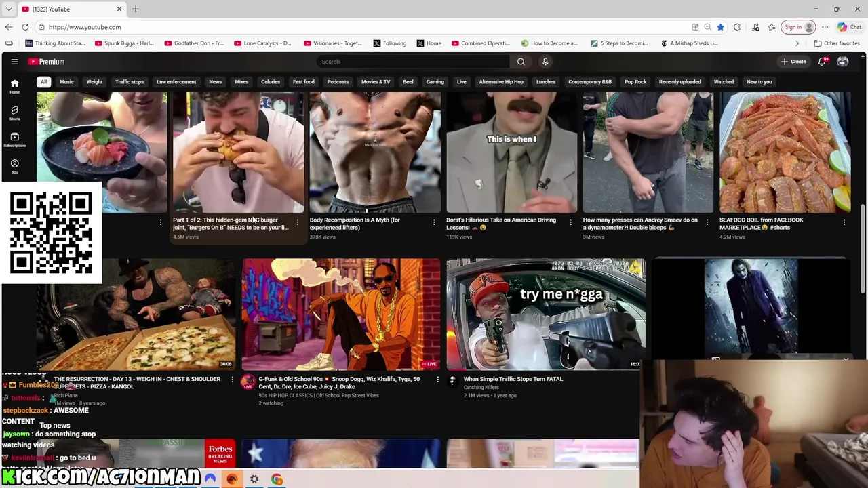Open options for THE RESURRECTION video
Viewport: 868px width, 488px height.
(233, 380)
